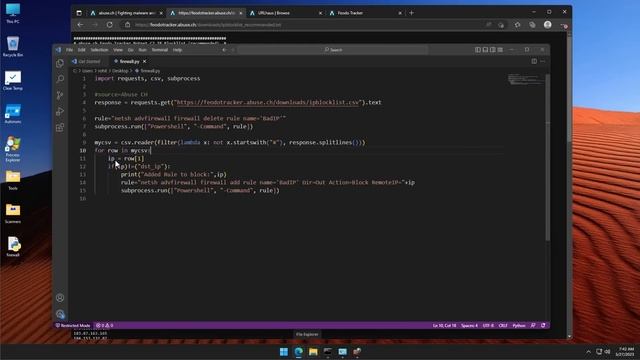Switch to Feodo Tracker browser tab
The image size is (640, 360).
[x=365, y=13]
